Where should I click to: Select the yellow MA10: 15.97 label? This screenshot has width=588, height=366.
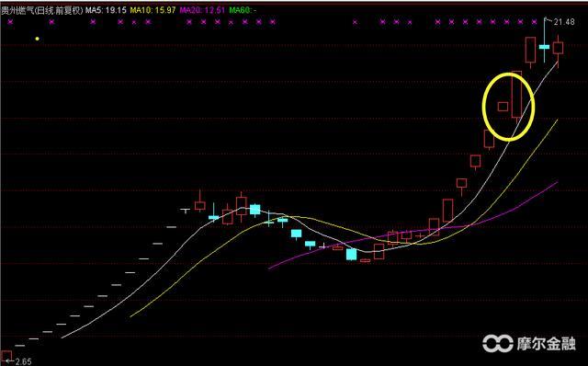153,10
